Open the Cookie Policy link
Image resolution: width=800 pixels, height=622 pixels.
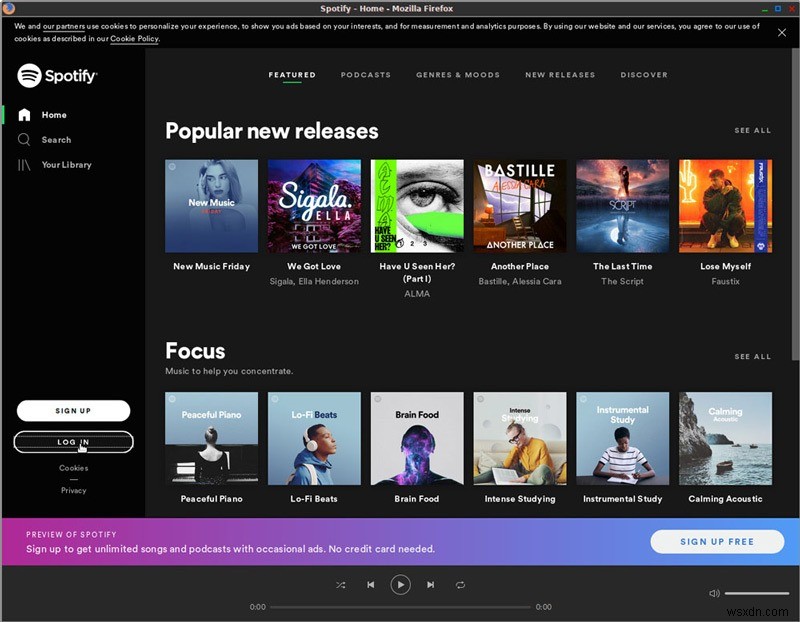[x=133, y=38]
